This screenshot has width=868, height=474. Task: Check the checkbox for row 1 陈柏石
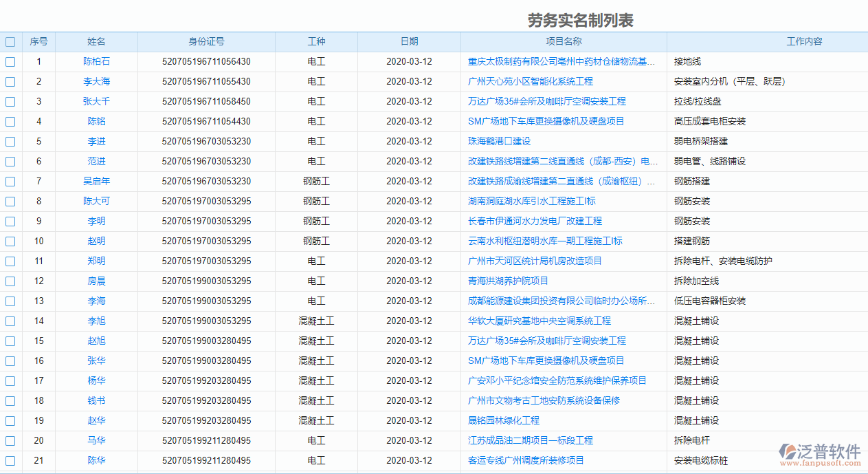tap(10, 61)
